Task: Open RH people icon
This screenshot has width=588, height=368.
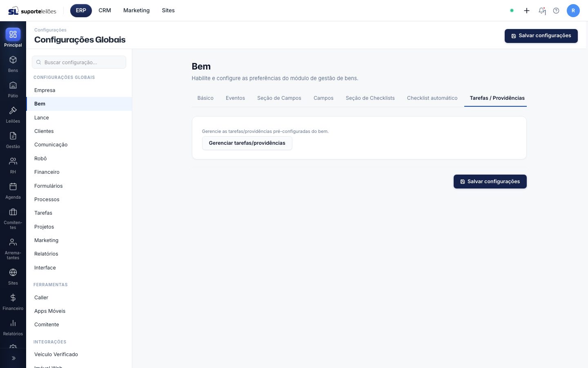Action: pos(13,161)
